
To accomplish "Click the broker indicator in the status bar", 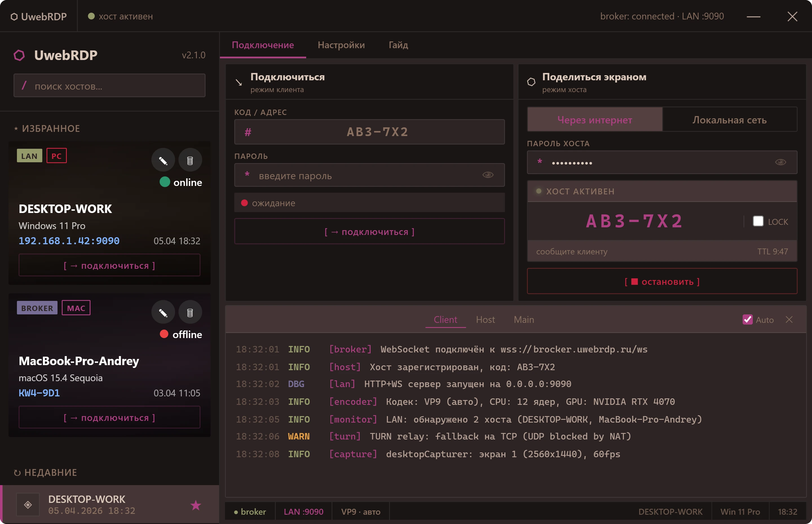I will (x=250, y=512).
